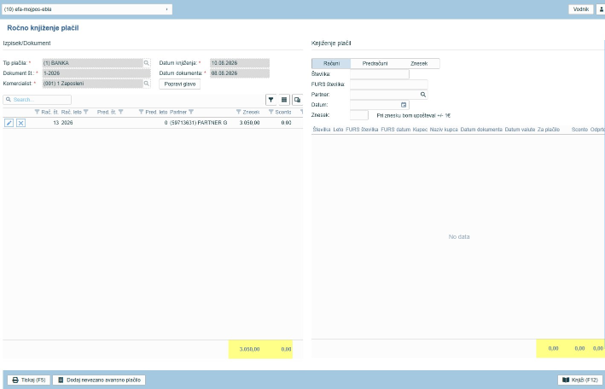Screen dimensions: 605x389
Task: Click the Datum input in Knjiženje plačil
Action: [375, 105]
